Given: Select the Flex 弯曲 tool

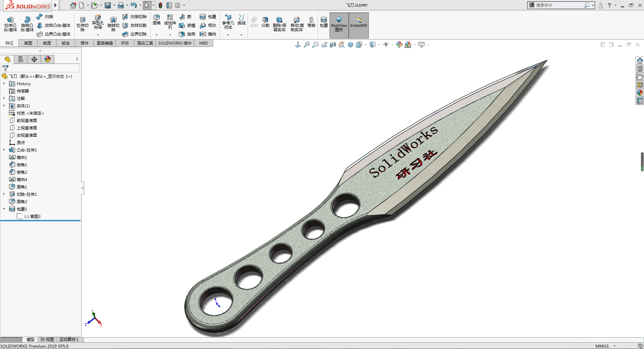Looking at the screenshot, I should coord(311,22).
